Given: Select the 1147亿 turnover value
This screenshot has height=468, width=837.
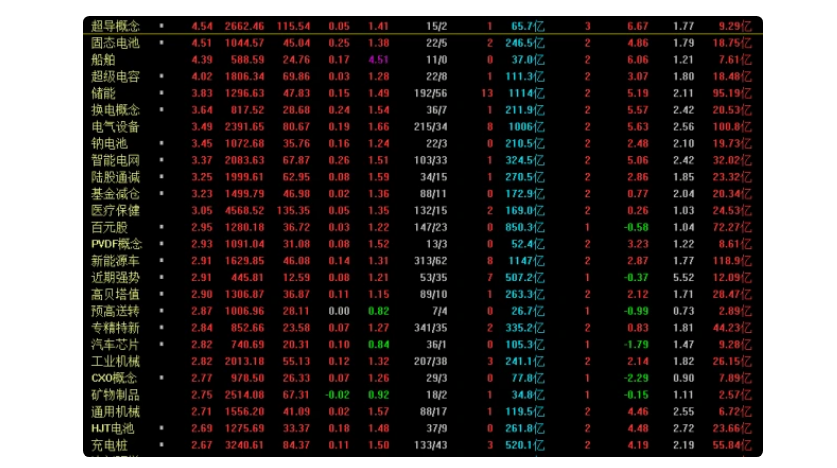Looking at the screenshot, I should coord(526,260).
